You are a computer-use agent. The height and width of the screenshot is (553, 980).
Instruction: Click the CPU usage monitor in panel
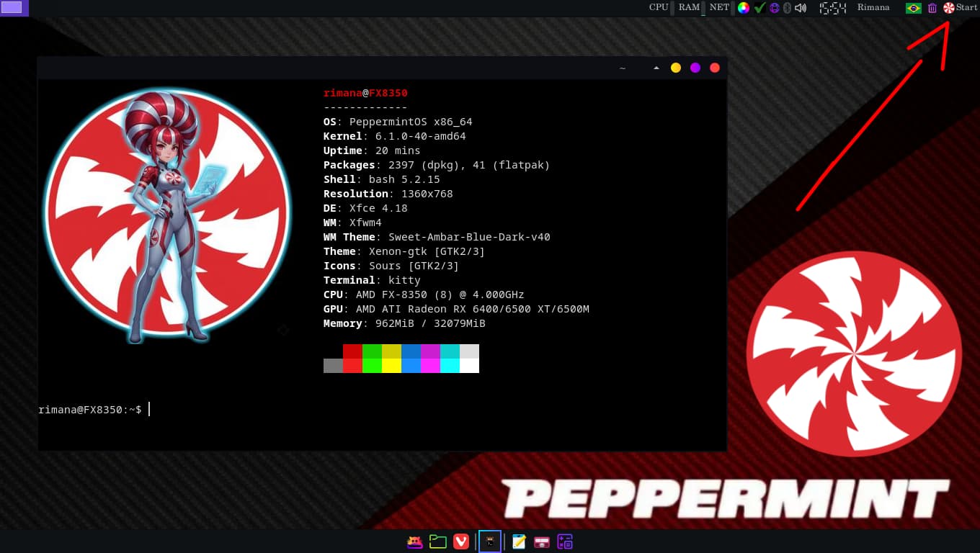pyautogui.click(x=659, y=8)
